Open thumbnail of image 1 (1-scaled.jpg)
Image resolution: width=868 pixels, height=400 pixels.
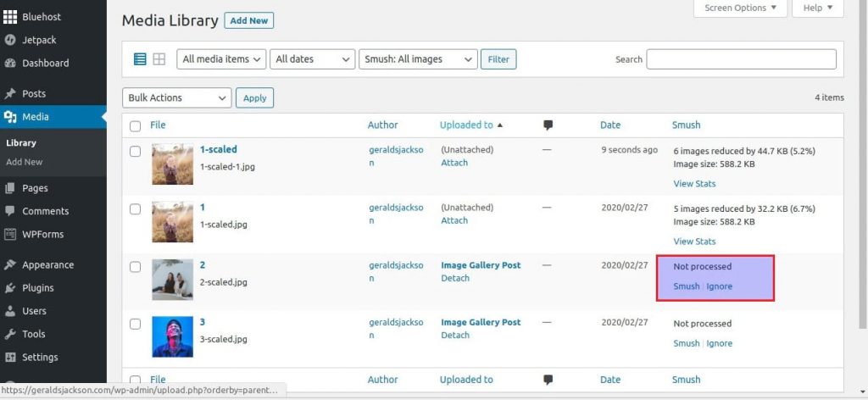pos(173,222)
